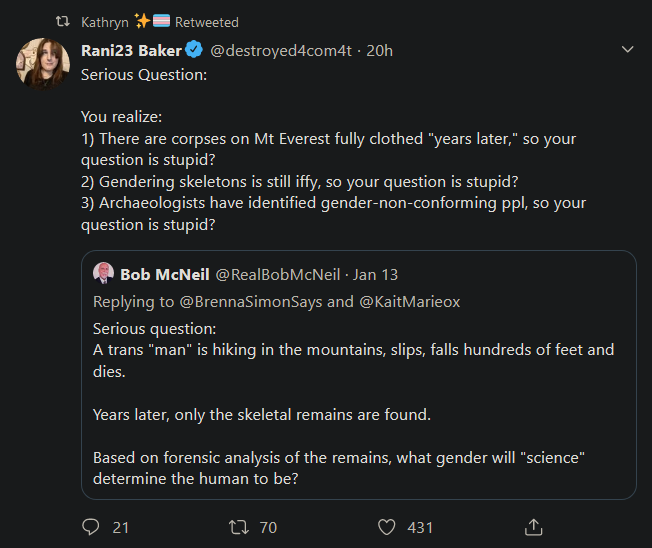Retweet this post using the retweet icon
The width and height of the screenshot is (652, 548).
(239, 528)
